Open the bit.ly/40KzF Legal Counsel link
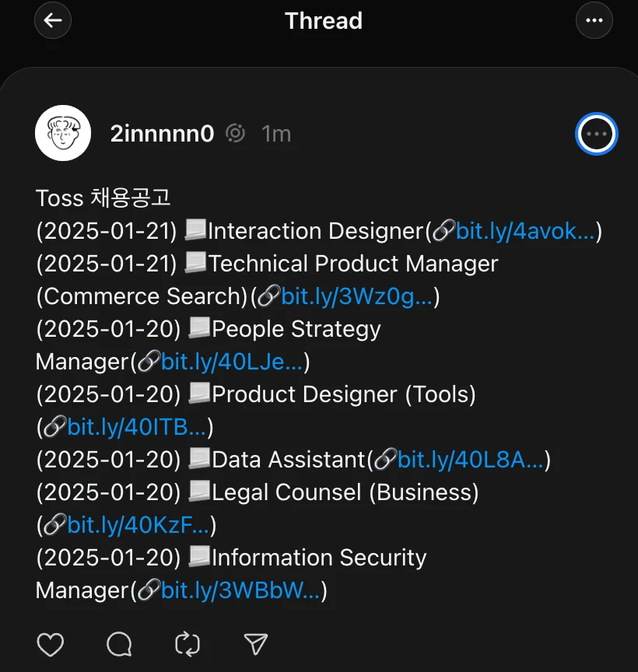Screen dimensions: 638x672 pos(138,526)
